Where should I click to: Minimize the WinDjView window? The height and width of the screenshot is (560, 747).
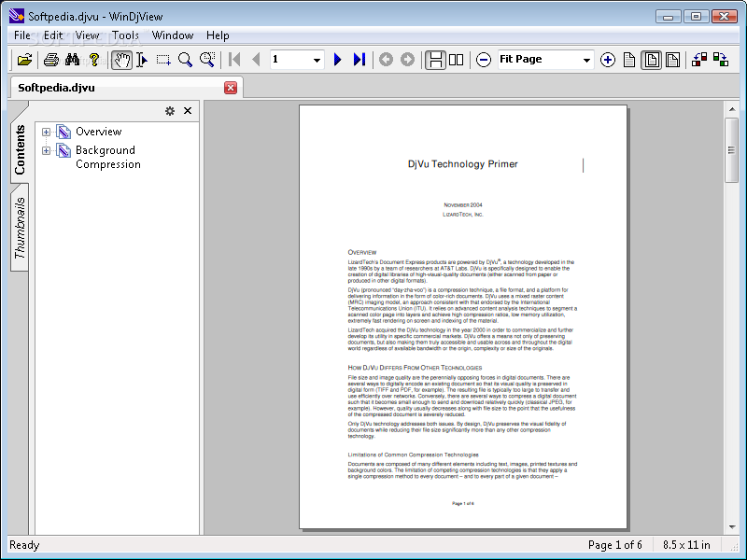668,17
